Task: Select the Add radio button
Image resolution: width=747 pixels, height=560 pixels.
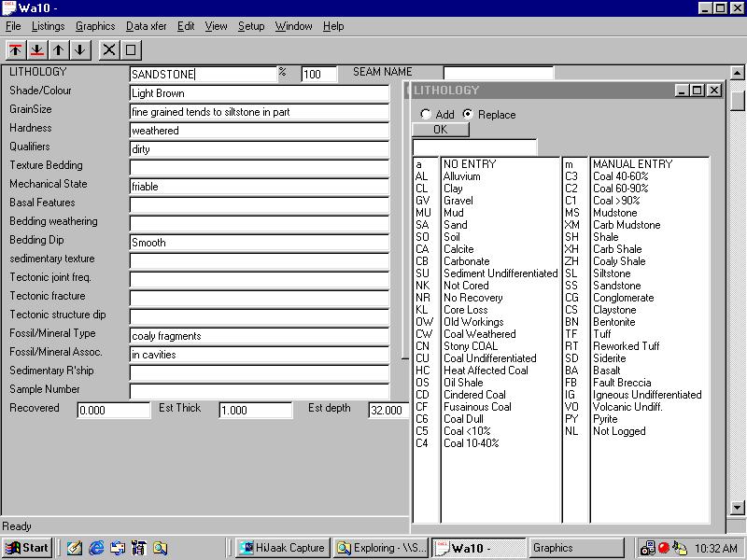Action: (426, 115)
